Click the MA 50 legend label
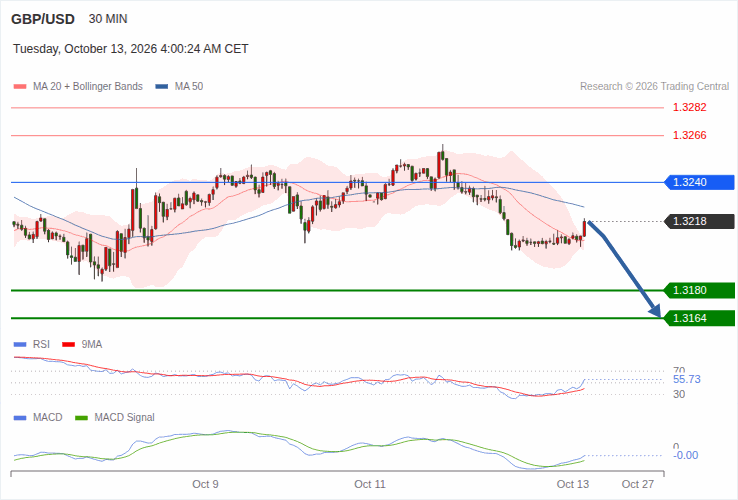738x500 pixels. (189, 87)
